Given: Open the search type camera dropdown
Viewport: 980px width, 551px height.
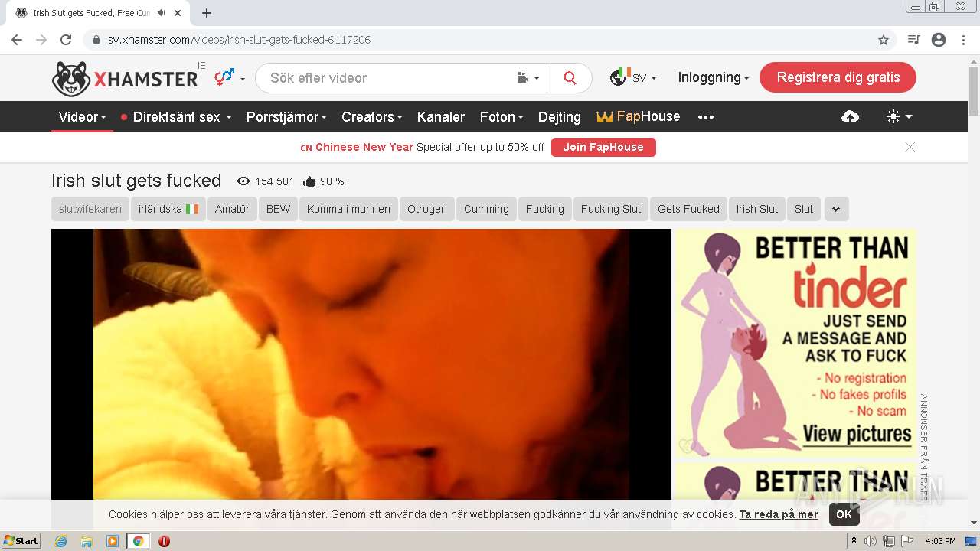Looking at the screenshot, I should click(x=528, y=78).
